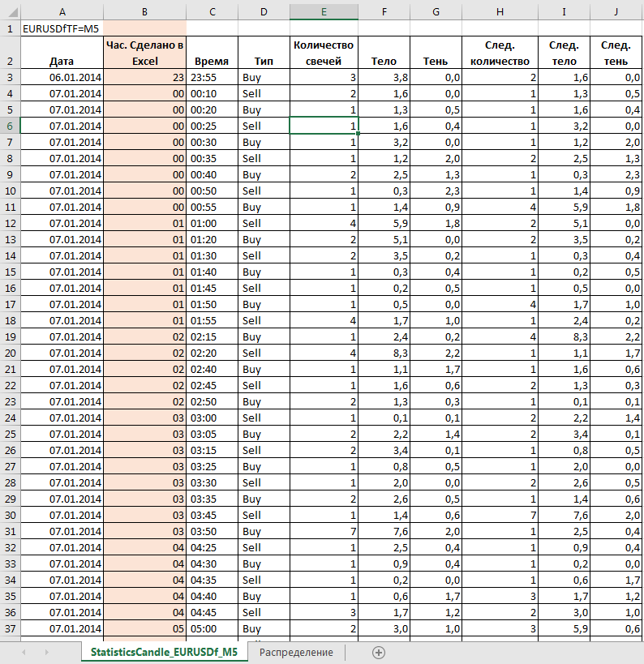Screen dimensions: 644x664
Task: Select column I header
Action: point(564,12)
